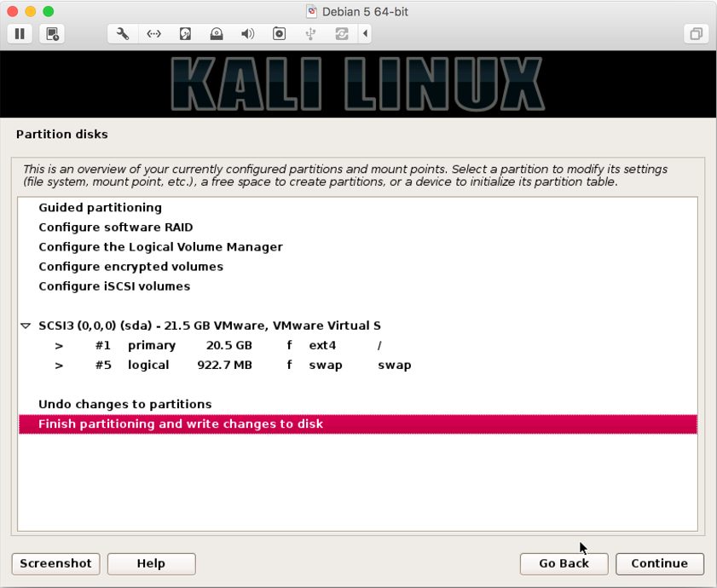The width and height of the screenshot is (717, 588).
Task: Click the Partition disks heading
Action: point(62,135)
